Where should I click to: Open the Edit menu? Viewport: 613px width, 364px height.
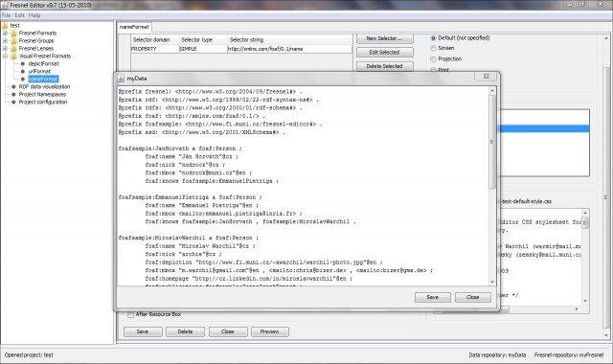point(19,15)
